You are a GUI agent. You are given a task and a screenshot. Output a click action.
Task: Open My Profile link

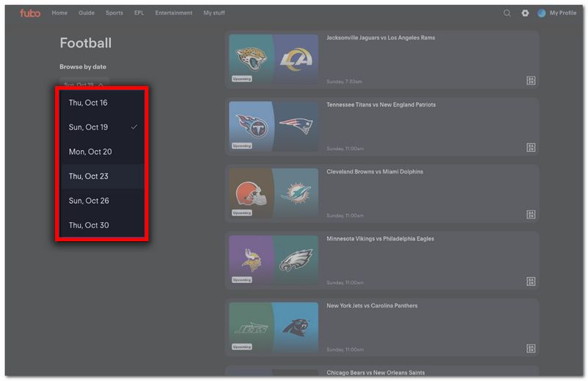point(563,13)
